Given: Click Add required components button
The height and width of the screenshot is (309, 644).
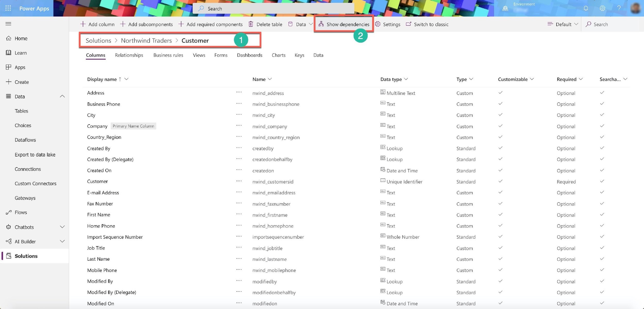Looking at the screenshot, I should point(210,24).
